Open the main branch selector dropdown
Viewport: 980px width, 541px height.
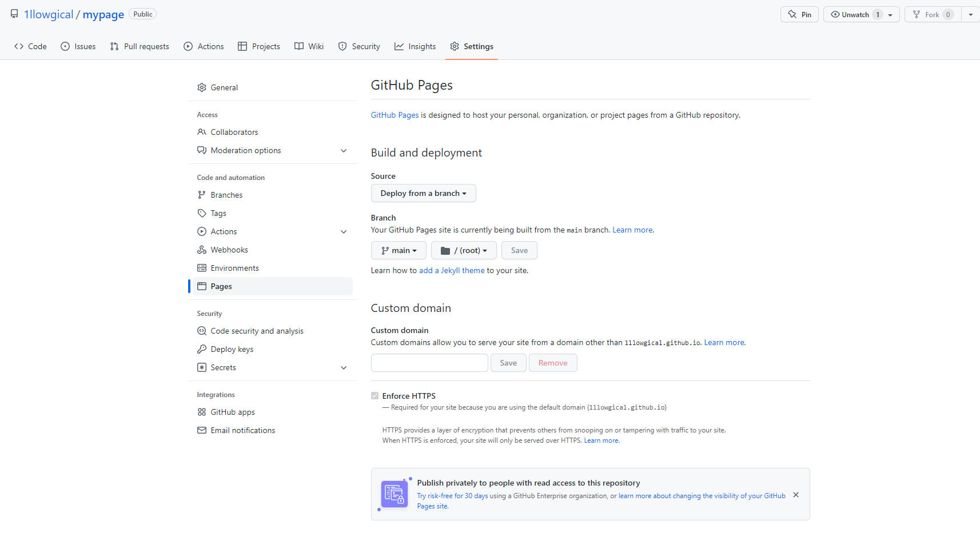pyautogui.click(x=399, y=250)
